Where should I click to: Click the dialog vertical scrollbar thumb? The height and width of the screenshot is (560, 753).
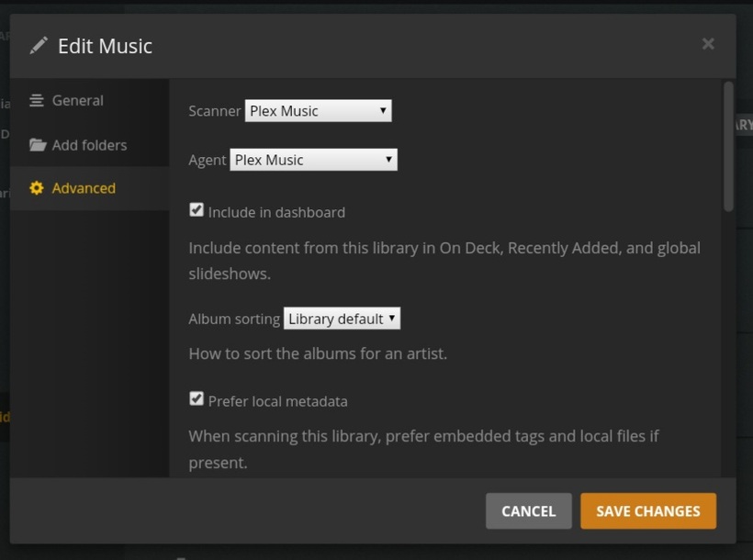point(728,147)
